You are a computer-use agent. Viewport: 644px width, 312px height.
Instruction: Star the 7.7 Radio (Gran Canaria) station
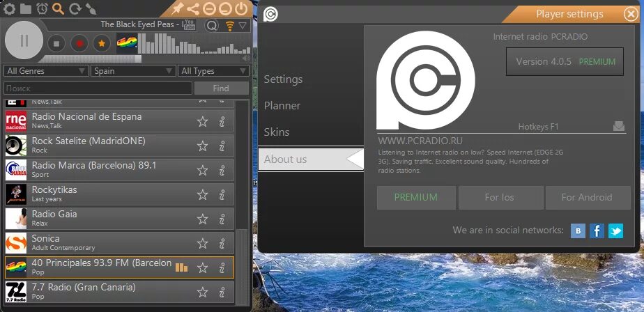[202, 292]
